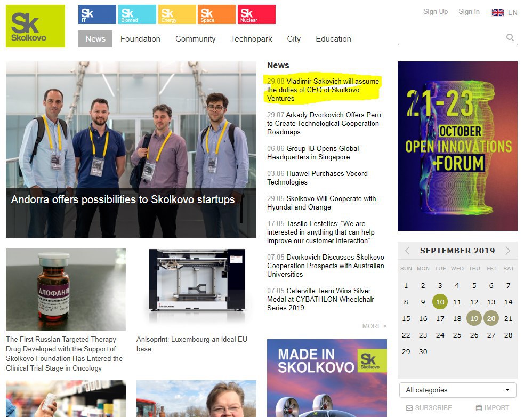532x417 pixels.
Task: Open the Sk Energy cluster icon
Action: click(x=177, y=14)
